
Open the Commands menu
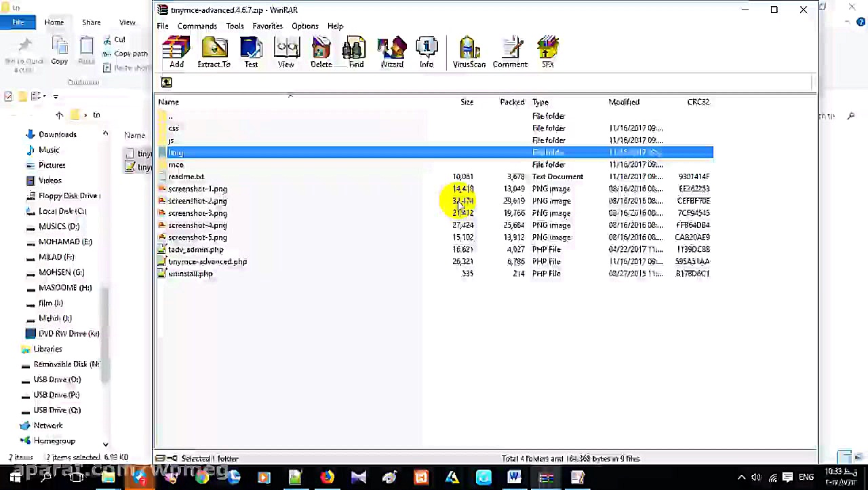click(x=197, y=26)
